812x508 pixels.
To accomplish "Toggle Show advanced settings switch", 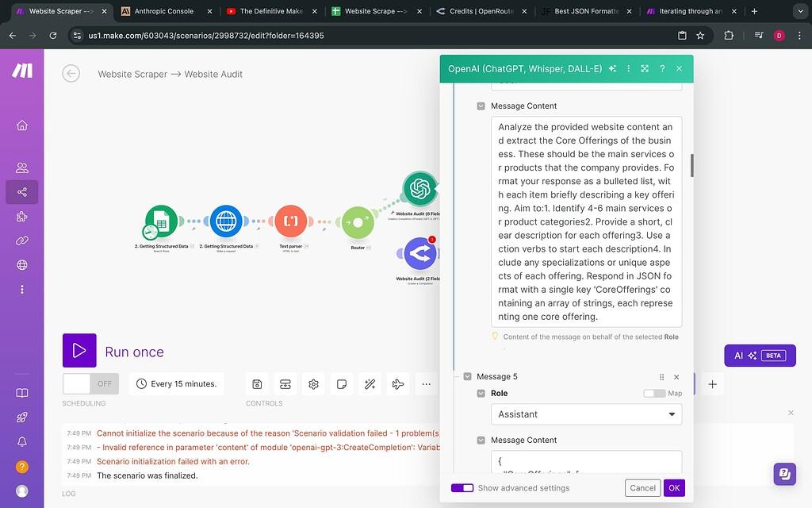I will pos(462,488).
